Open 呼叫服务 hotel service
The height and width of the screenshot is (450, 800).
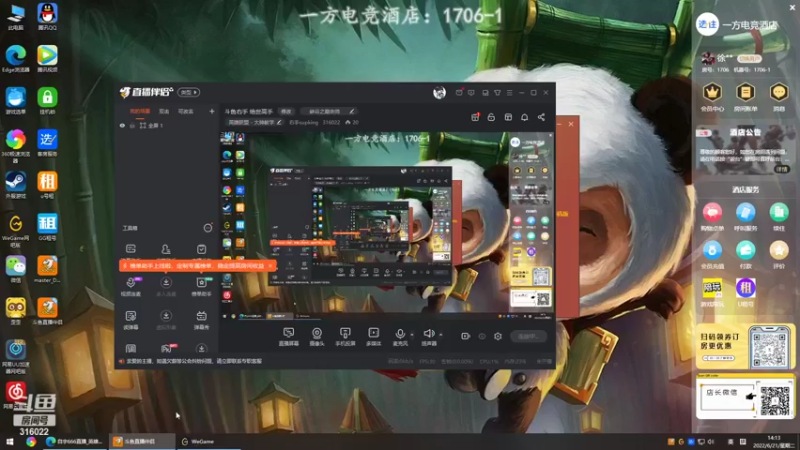click(745, 217)
